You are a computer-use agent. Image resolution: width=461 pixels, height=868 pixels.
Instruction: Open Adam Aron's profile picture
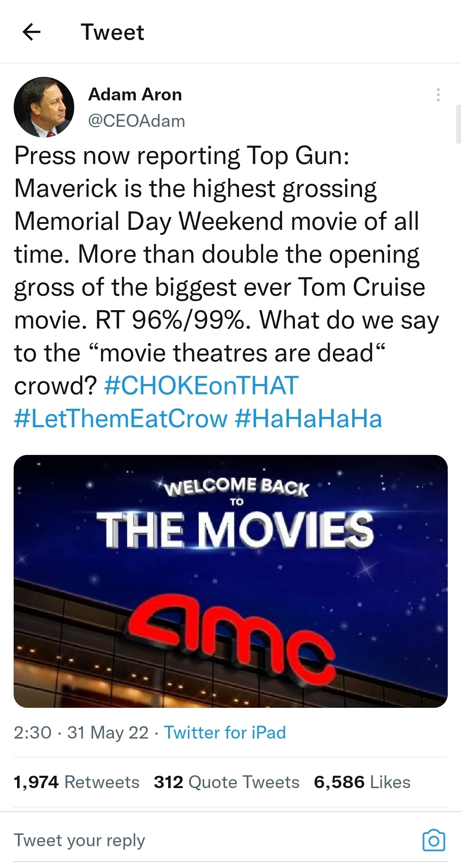pos(44,107)
